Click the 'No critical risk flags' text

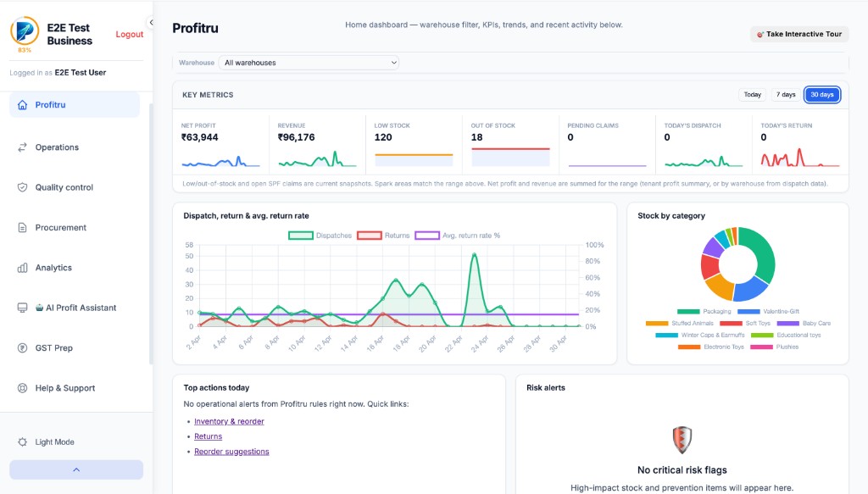(682, 470)
